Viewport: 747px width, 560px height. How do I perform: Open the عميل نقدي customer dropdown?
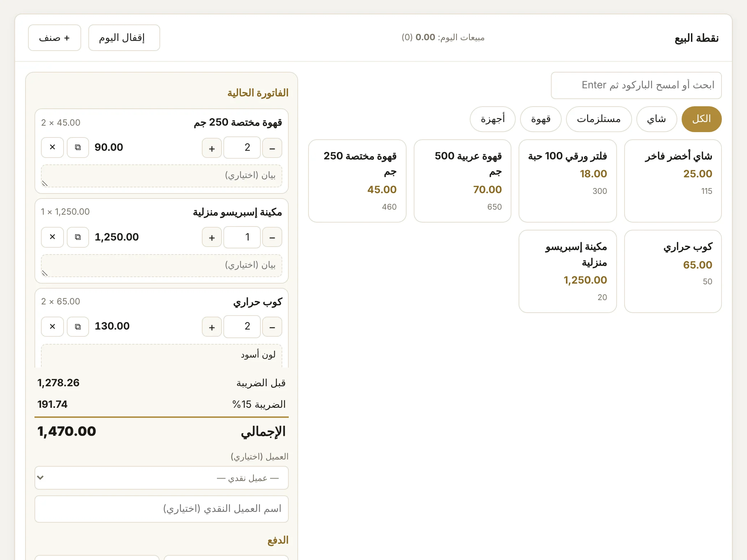(162, 478)
